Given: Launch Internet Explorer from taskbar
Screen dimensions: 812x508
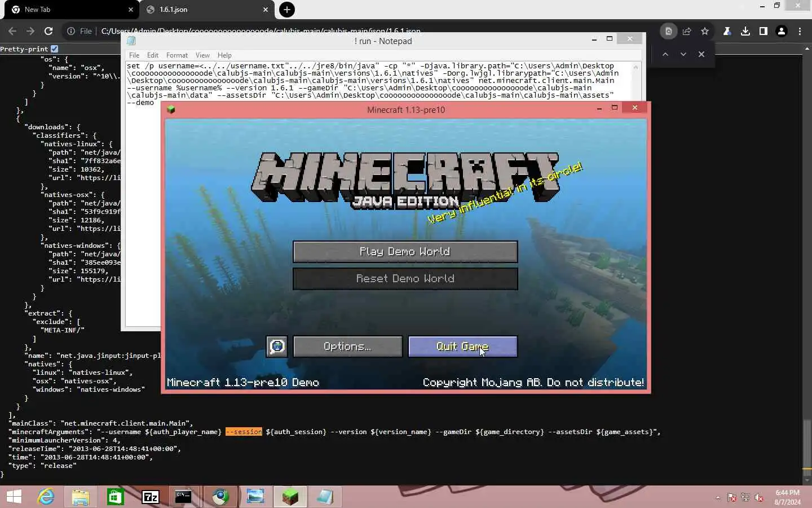Looking at the screenshot, I should click(x=46, y=497).
